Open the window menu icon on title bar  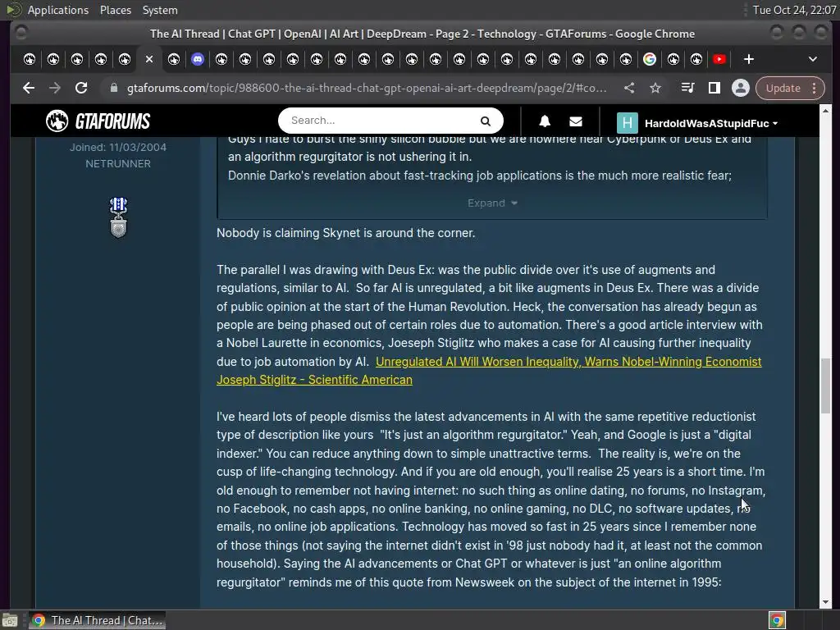pyautogui.click(x=21, y=33)
